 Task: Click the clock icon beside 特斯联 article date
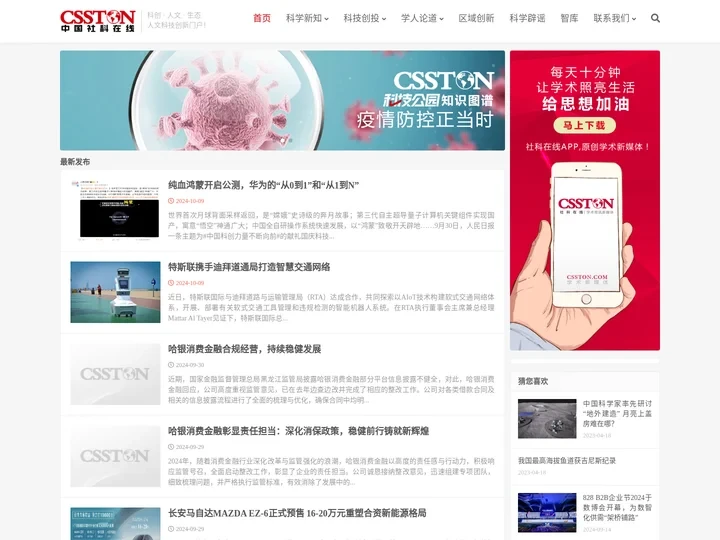[171, 283]
